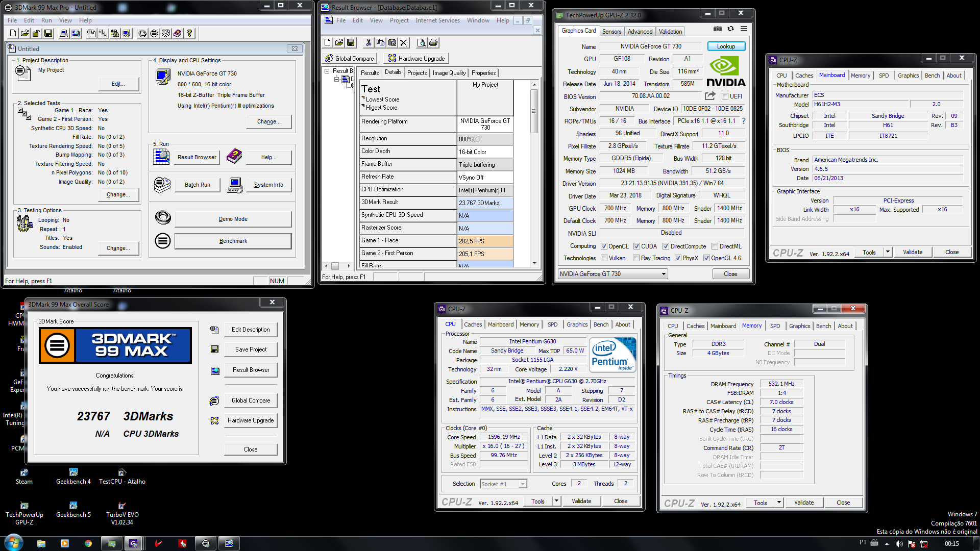The height and width of the screenshot is (551, 980).
Task: Click Print Preview icon in Result Browser toolbar
Action: (421, 43)
